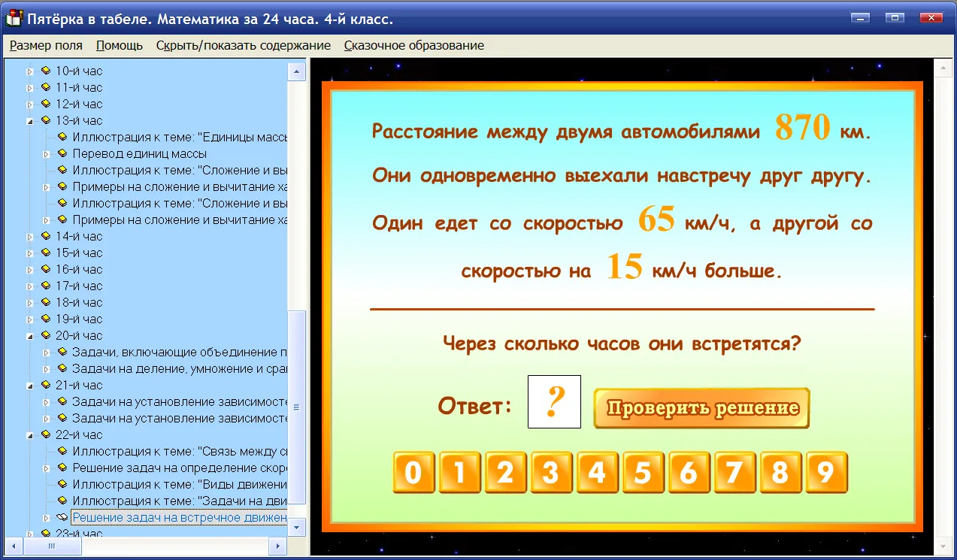Select 12-й час in the tree

pos(79,104)
